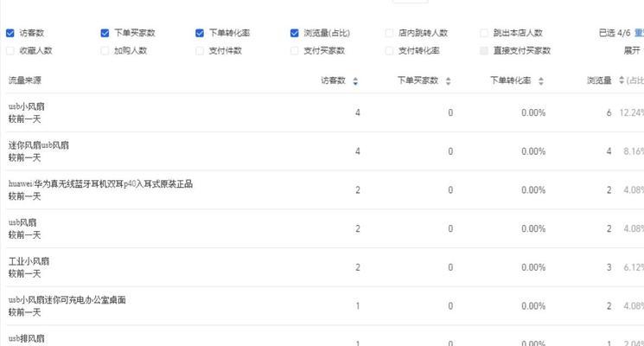Image resolution: width=644 pixels, height=346 pixels.
Task: Enable the 加购人数 metric checkbox
Action: point(105,50)
